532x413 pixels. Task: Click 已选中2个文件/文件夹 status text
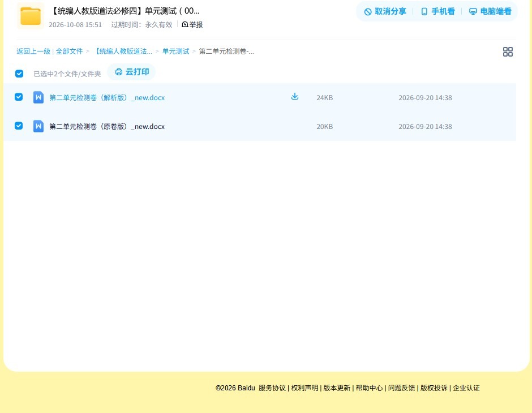pos(67,74)
